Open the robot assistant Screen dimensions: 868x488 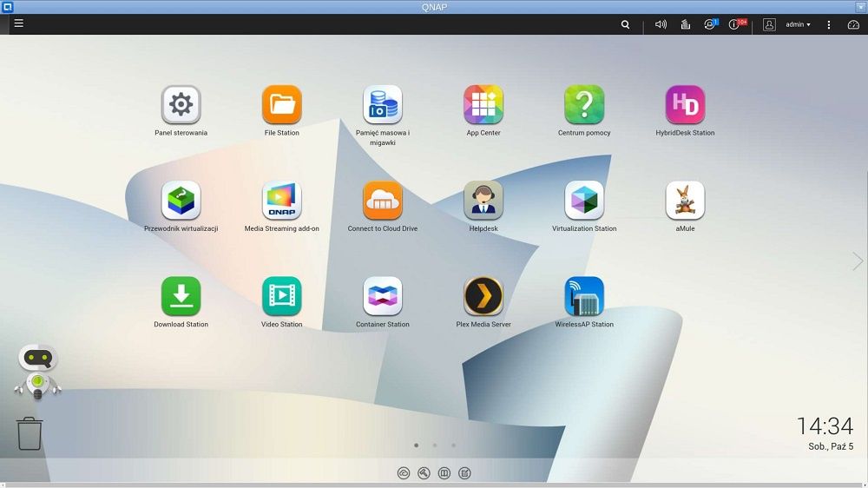(37, 373)
